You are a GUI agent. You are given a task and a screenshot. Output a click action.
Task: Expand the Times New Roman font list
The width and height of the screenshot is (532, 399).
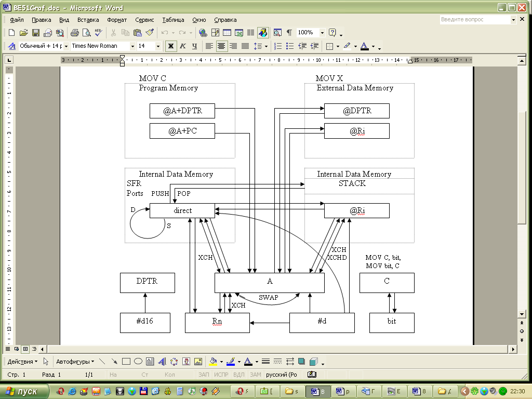click(132, 46)
